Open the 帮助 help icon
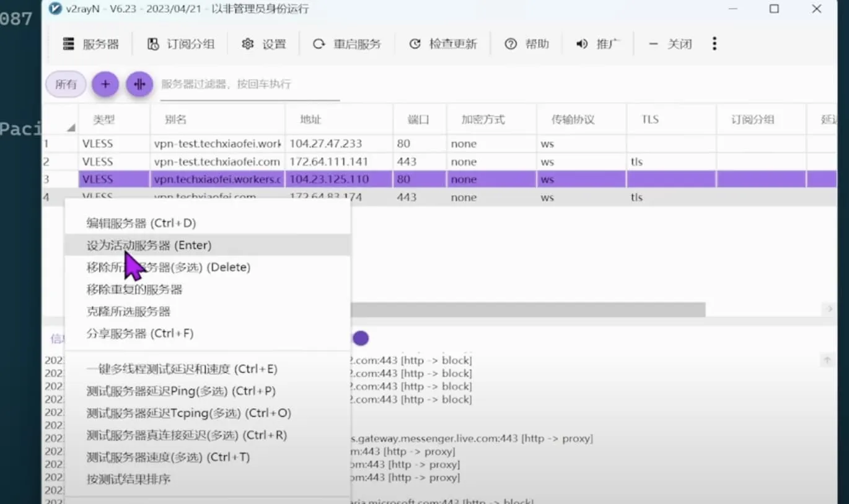Screen dimensions: 849x504 [511, 44]
